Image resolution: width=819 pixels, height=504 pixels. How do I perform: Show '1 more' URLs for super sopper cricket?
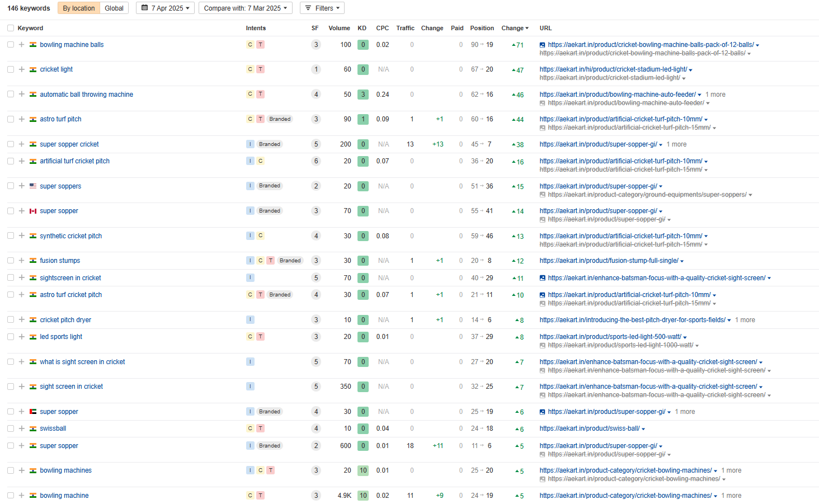(676, 144)
